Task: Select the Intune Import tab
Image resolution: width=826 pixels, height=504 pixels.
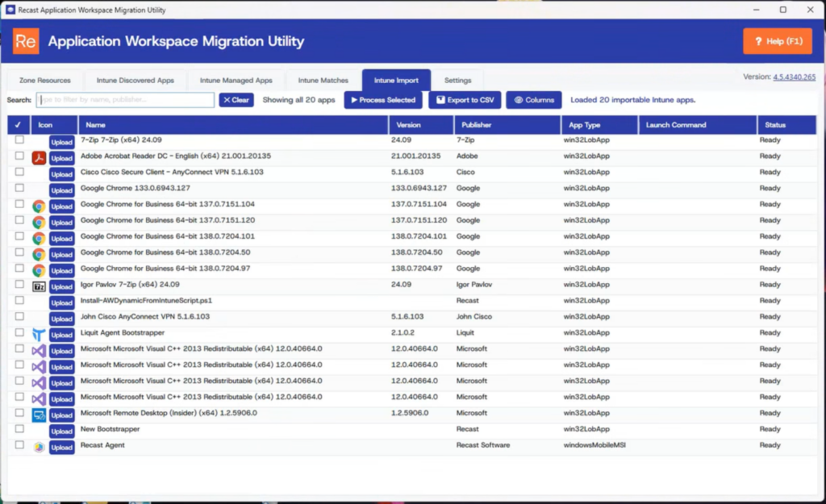Action: pos(396,80)
